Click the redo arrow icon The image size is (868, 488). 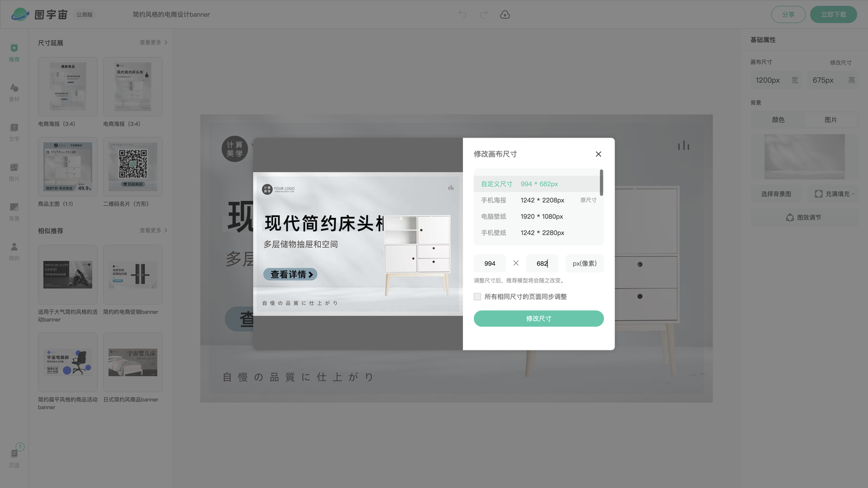point(483,14)
